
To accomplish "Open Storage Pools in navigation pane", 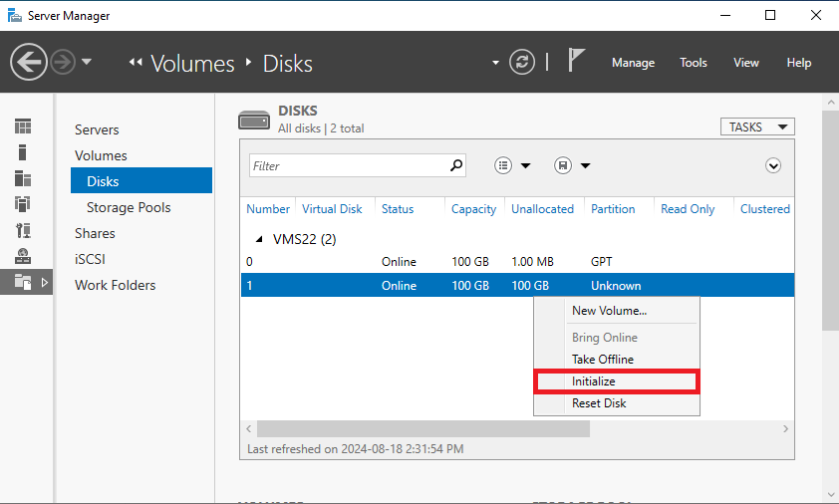I will coord(129,207).
